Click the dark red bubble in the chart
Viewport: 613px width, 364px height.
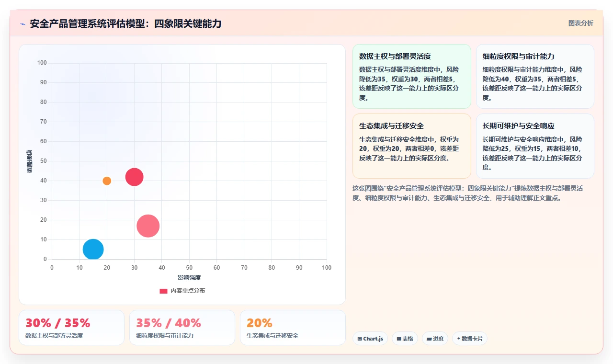point(134,177)
